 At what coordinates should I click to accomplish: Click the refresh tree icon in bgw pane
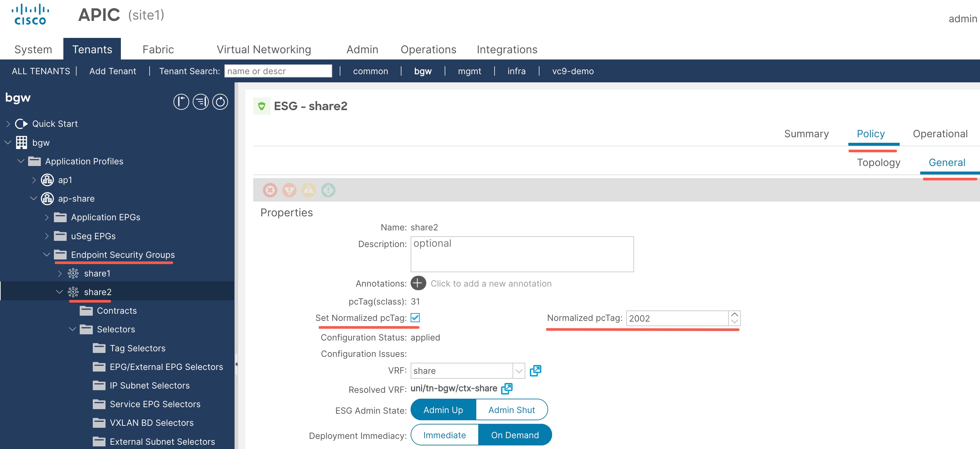coord(220,102)
